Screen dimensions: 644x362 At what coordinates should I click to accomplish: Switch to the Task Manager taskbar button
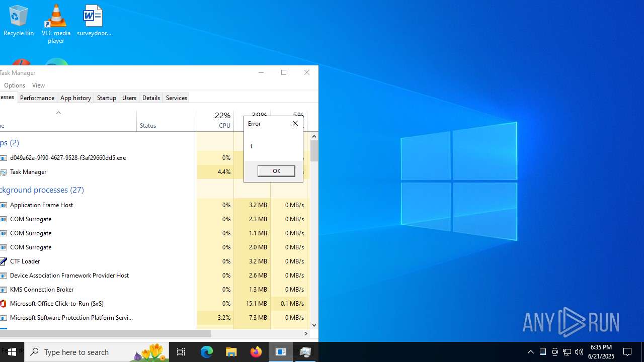[305, 352]
